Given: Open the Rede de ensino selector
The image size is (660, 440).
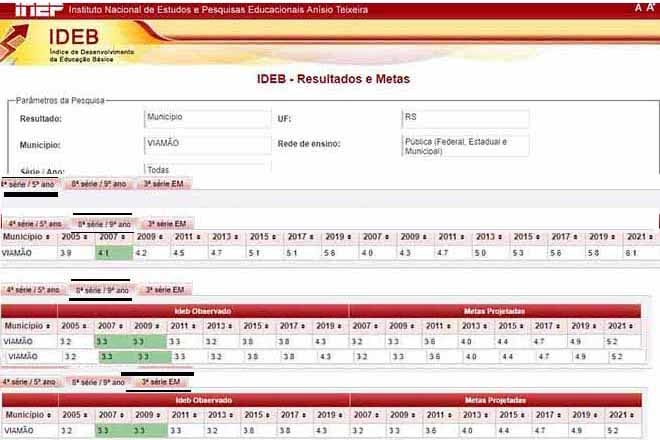Looking at the screenshot, I should (x=465, y=146).
